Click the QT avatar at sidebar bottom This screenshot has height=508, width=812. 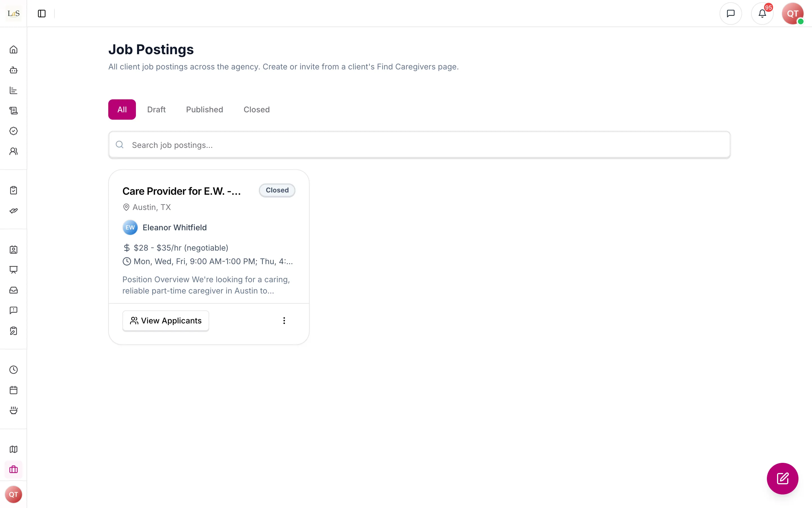point(14,494)
